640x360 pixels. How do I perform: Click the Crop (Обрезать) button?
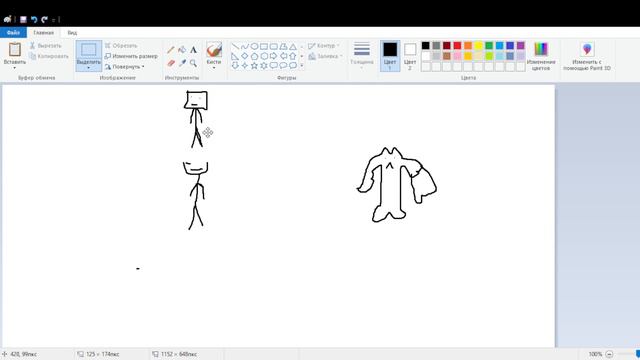(121, 46)
